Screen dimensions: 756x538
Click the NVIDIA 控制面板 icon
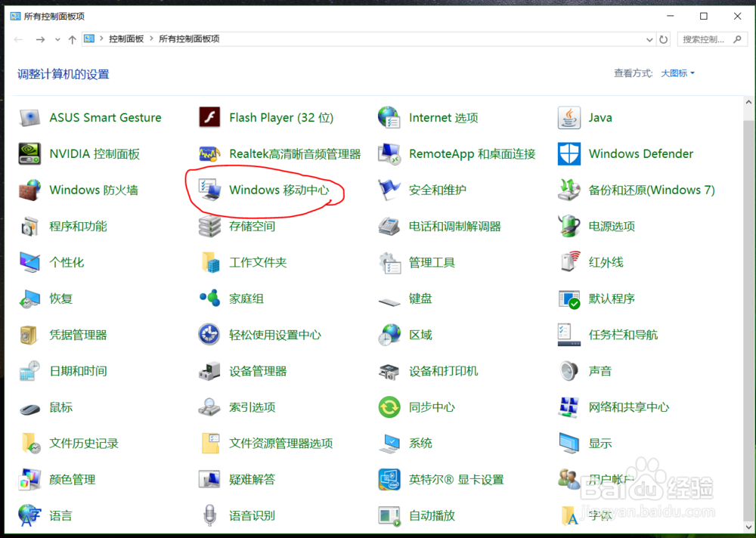29,154
